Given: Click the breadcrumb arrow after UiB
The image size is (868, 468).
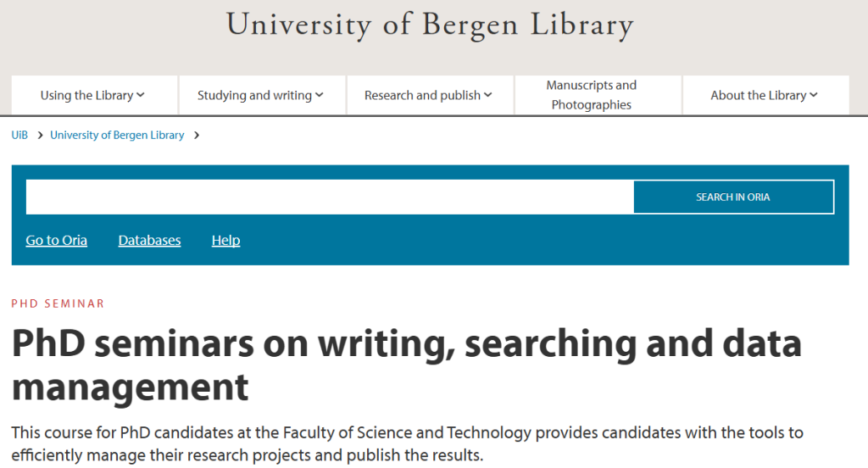Looking at the screenshot, I should click(39, 135).
